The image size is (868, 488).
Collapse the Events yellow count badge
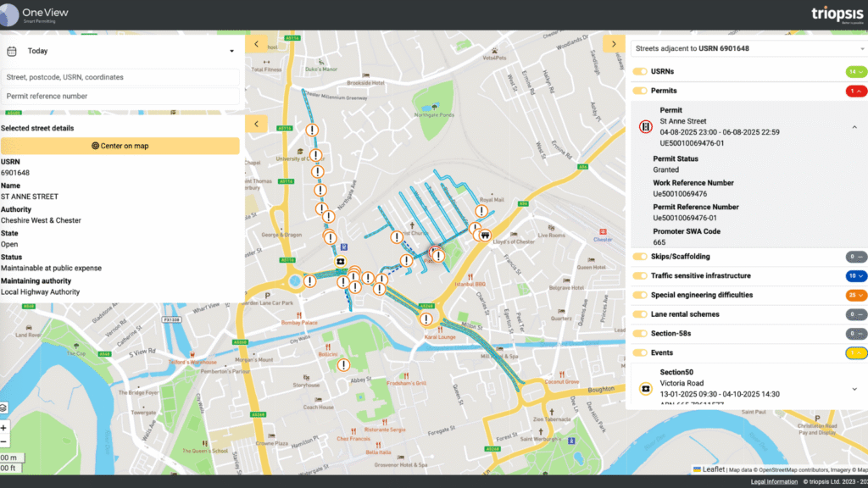click(856, 353)
